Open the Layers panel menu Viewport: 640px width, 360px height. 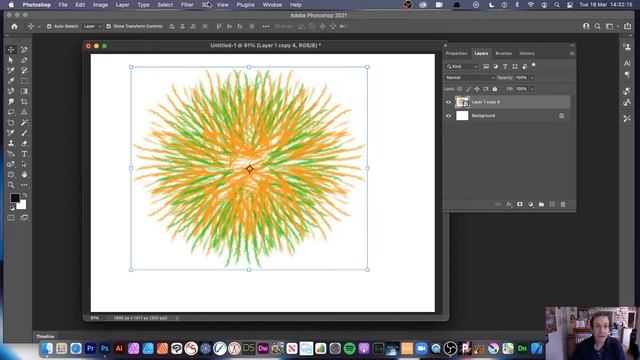(572, 53)
